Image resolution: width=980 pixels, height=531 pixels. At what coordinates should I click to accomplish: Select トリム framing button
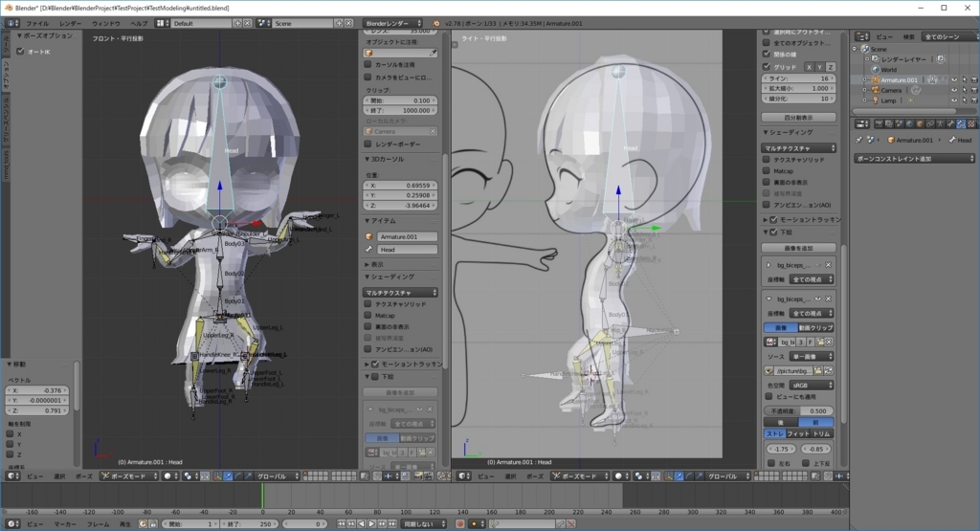tap(822, 433)
